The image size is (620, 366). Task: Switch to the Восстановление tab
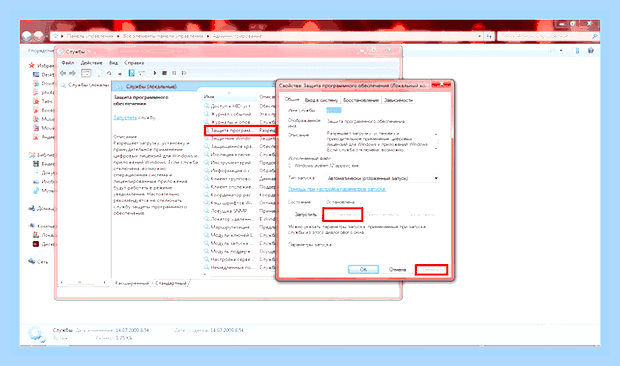361,100
